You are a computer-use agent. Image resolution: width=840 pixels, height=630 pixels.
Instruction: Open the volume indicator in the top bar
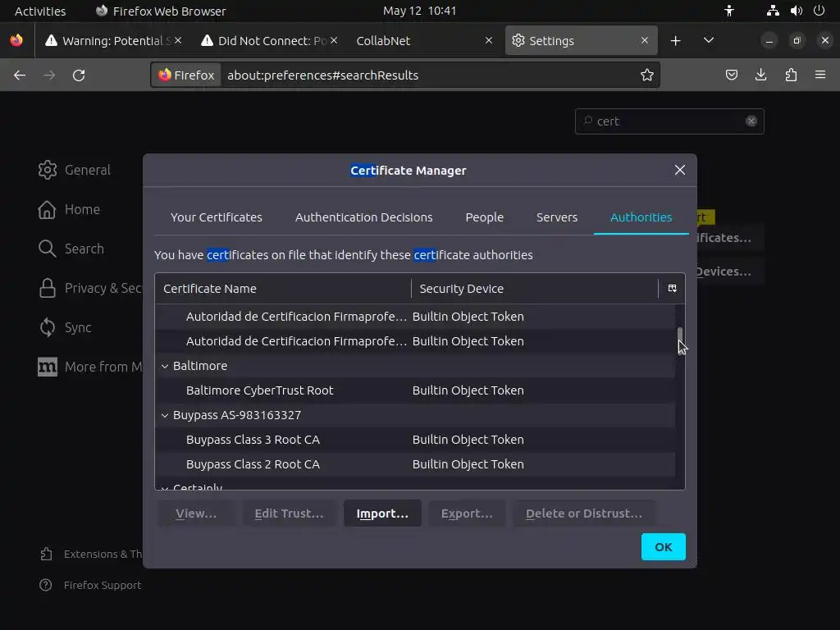pos(796,11)
